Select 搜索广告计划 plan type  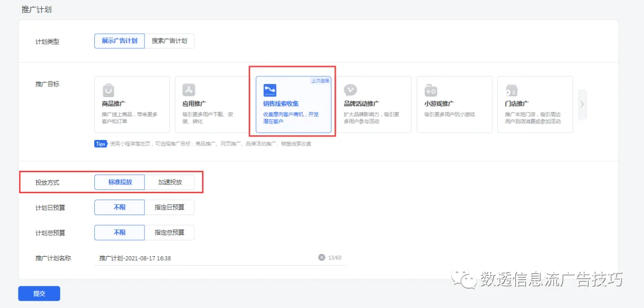[169, 41]
